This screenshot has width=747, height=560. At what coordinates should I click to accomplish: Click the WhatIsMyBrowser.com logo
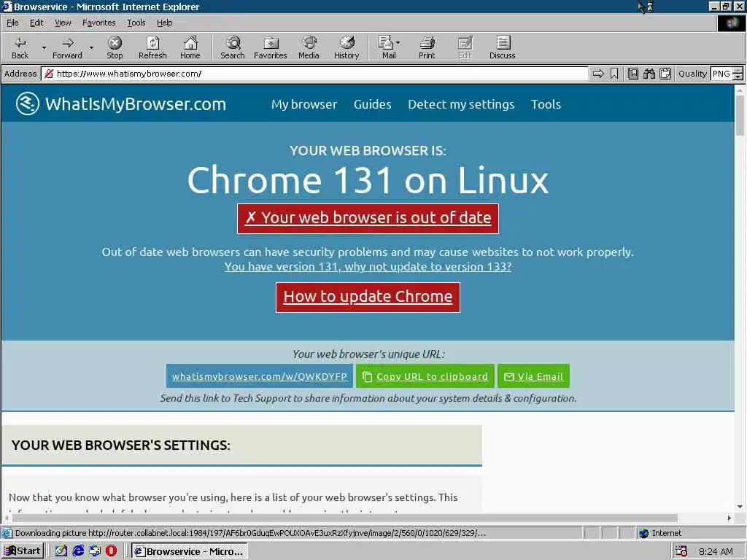point(121,104)
